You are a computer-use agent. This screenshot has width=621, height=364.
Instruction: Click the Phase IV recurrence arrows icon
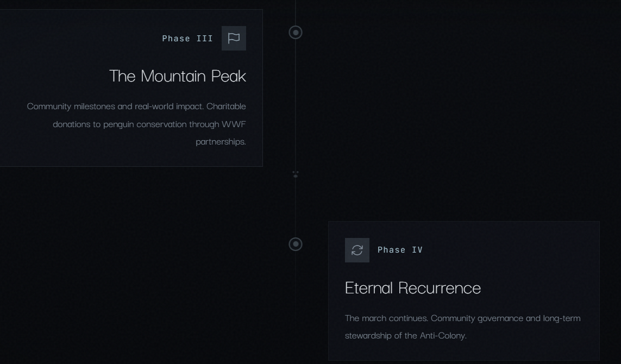[x=357, y=250]
